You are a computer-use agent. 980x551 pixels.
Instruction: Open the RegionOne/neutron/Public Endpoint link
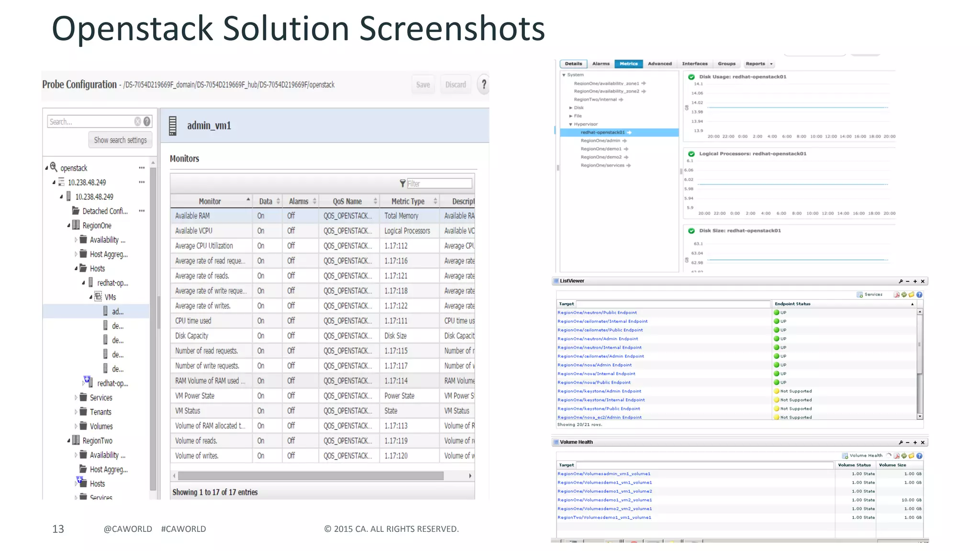(x=597, y=313)
